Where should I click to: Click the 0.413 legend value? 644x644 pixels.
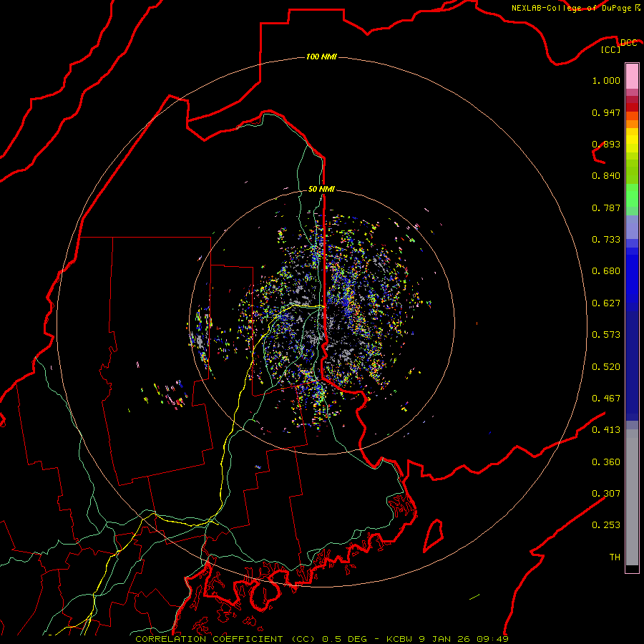tap(606, 430)
